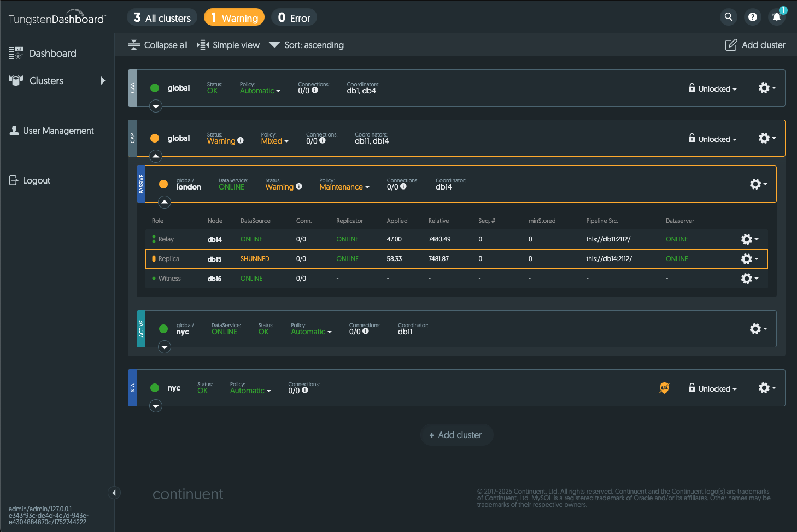The width and height of the screenshot is (797, 532).
Task: Open Automatic policy dropdown for global/nyc
Action: pos(312,332)
